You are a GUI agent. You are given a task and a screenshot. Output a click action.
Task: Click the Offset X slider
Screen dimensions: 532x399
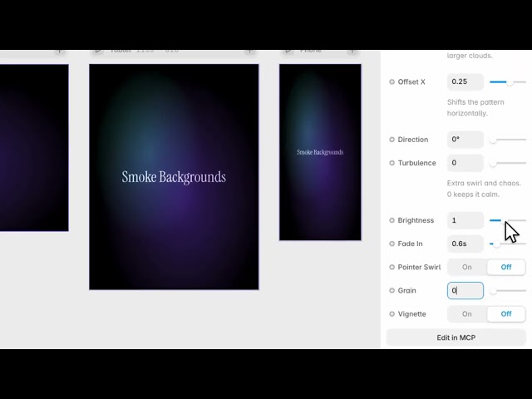508,81
